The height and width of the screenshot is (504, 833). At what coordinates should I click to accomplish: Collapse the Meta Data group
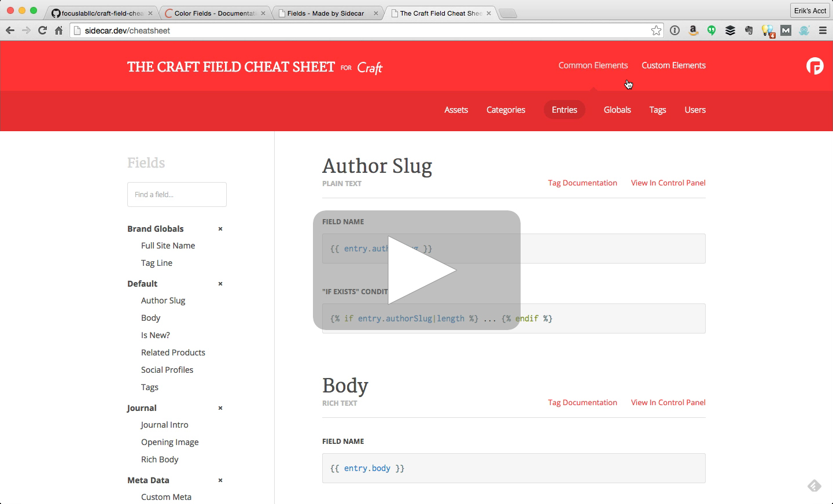220,480
